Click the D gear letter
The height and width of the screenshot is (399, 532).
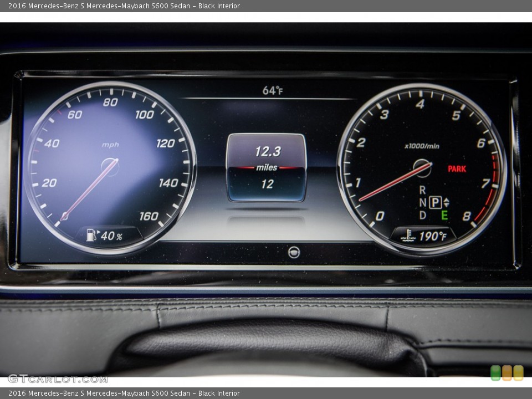(422, 215)
